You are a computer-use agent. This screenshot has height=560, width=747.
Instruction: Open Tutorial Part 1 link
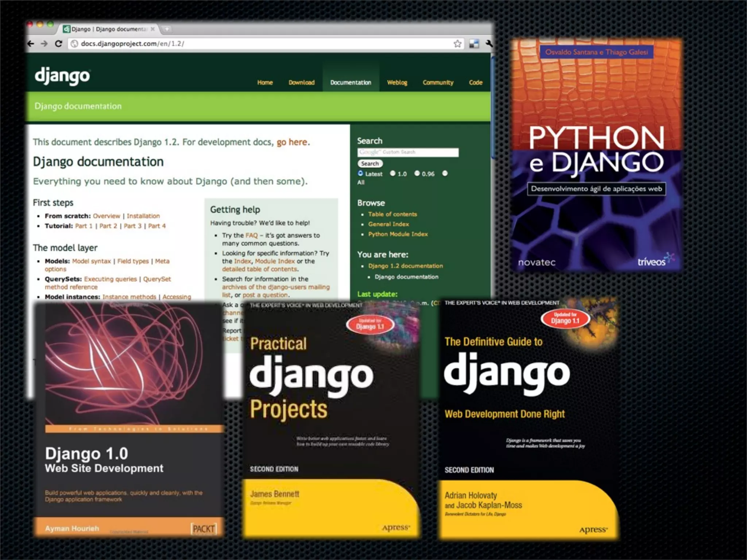point(84,226)
